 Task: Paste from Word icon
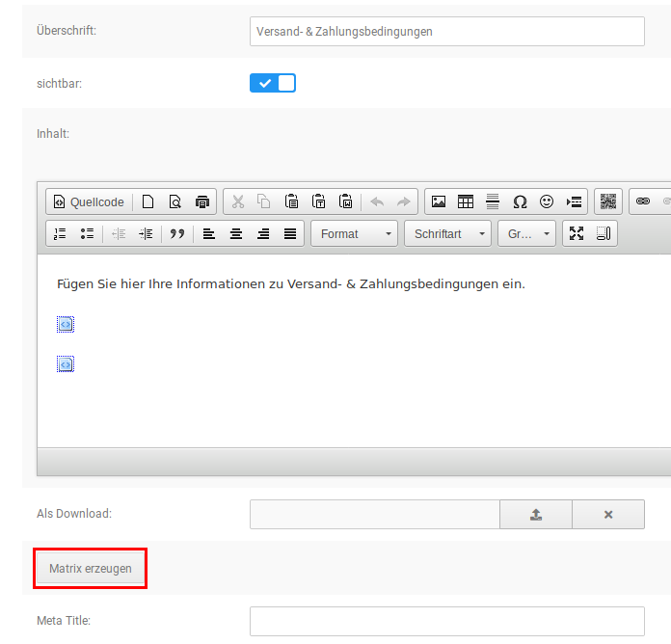345,201
